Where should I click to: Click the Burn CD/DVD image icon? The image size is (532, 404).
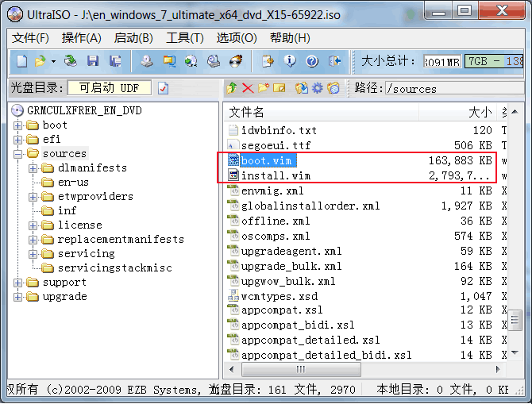[x=236, y=61]
